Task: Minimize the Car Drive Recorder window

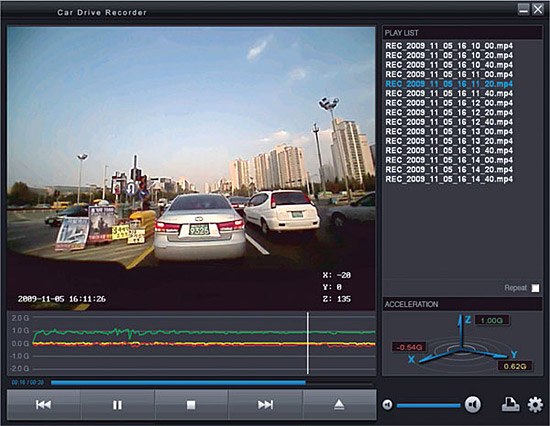Action: click(x=523, y=9)
